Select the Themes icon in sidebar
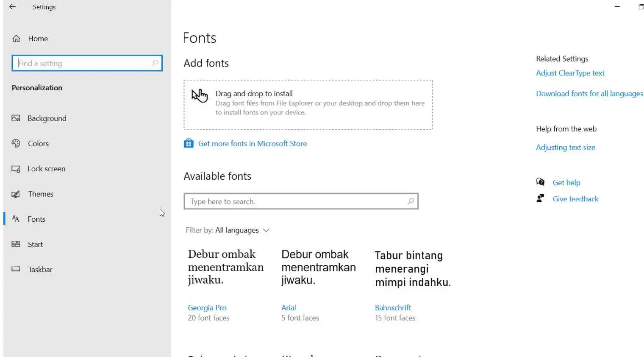This screenshot has width=644, height=357. [16, 194]
